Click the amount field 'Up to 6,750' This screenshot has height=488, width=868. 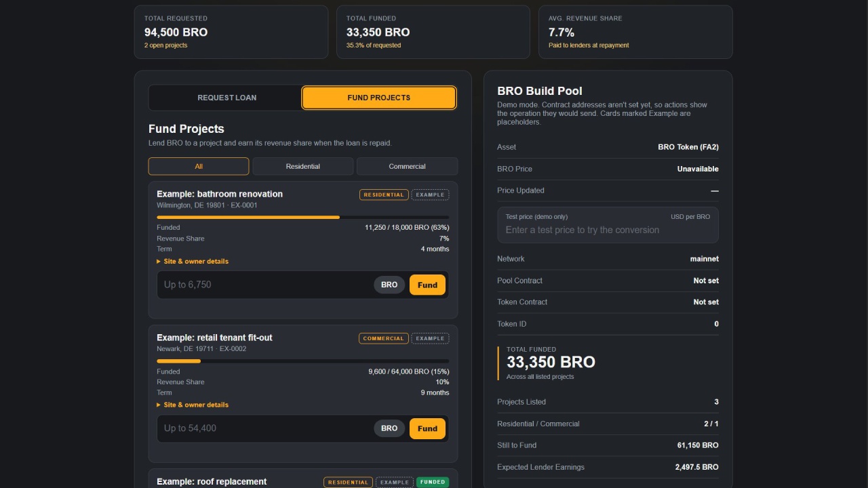click(266, 285)
